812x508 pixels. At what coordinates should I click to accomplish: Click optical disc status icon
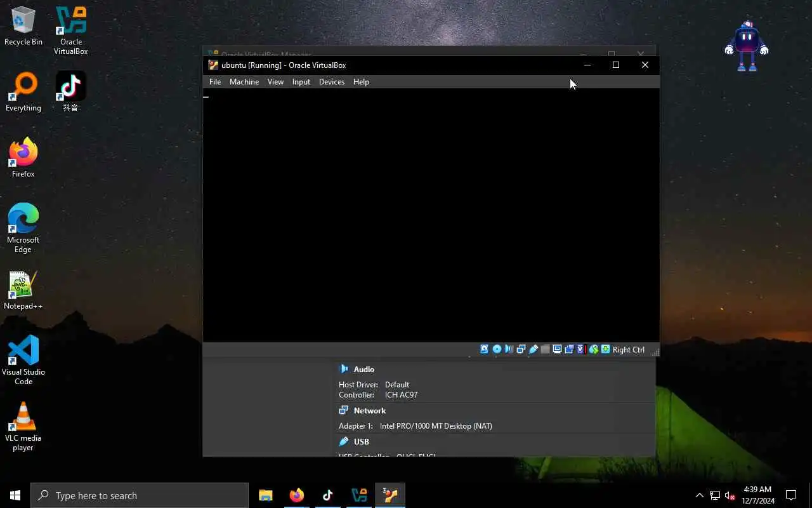[497, 349]
